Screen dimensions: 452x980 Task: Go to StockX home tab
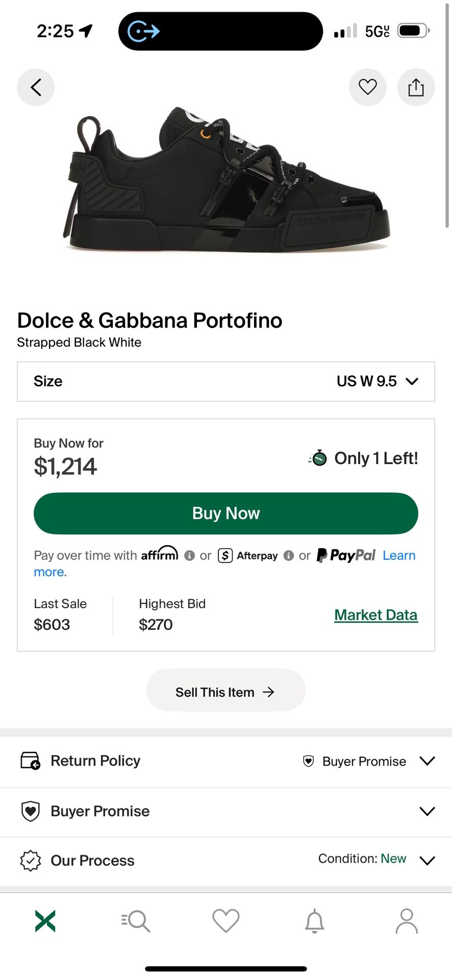45,921
